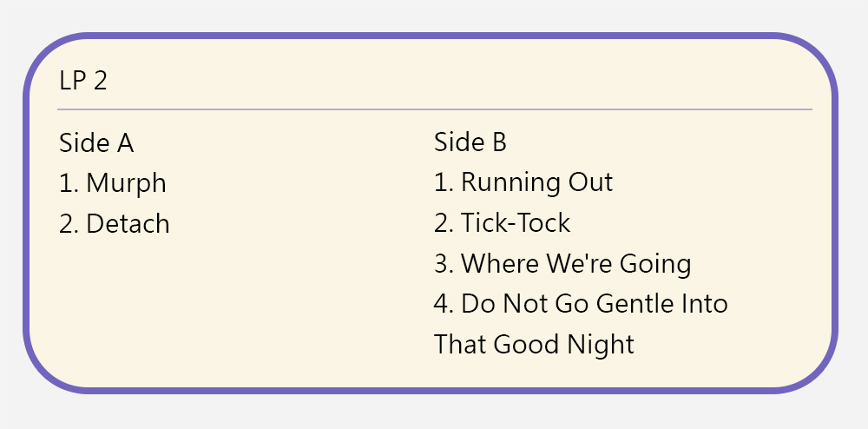Click the number 3 before Where We're Going
This screenshot has width=868, height=429.
[x=442, y=263]
